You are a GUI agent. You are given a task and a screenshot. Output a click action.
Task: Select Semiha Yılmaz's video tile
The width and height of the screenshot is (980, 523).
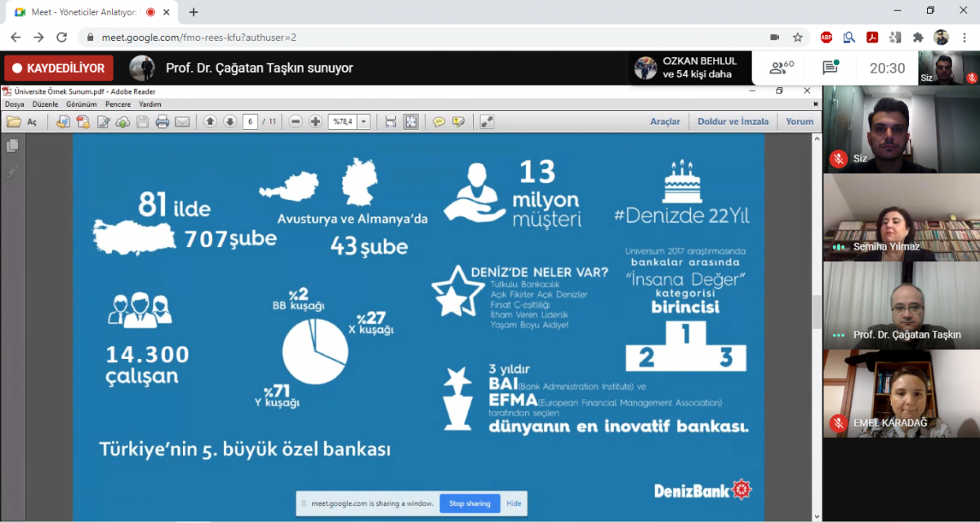pyautogui.click(x=901, y=217)
